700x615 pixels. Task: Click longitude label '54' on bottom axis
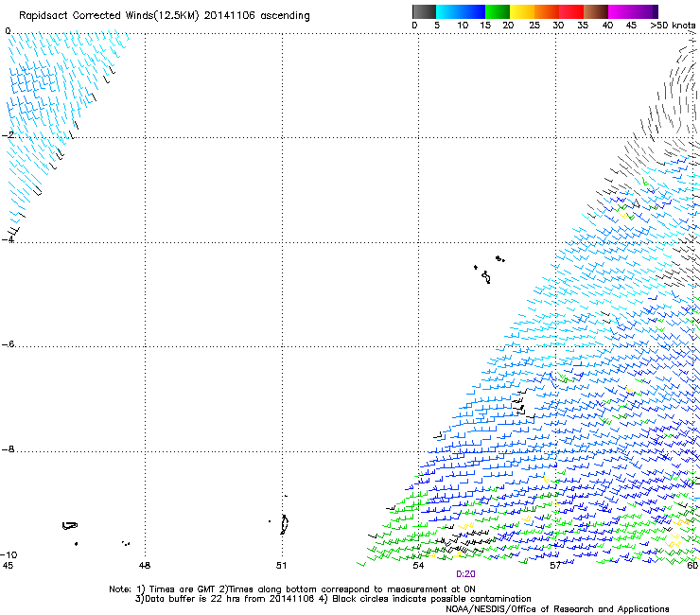pos(418,566)
